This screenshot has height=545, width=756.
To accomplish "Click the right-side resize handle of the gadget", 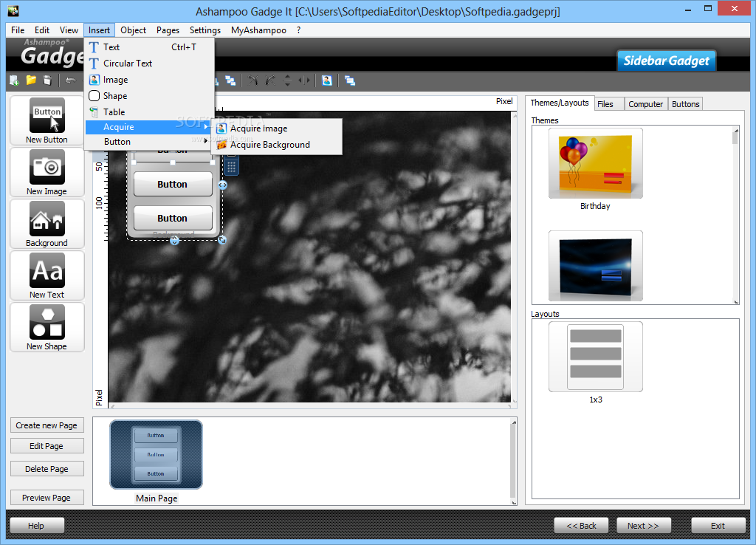I will click(223, 185).
